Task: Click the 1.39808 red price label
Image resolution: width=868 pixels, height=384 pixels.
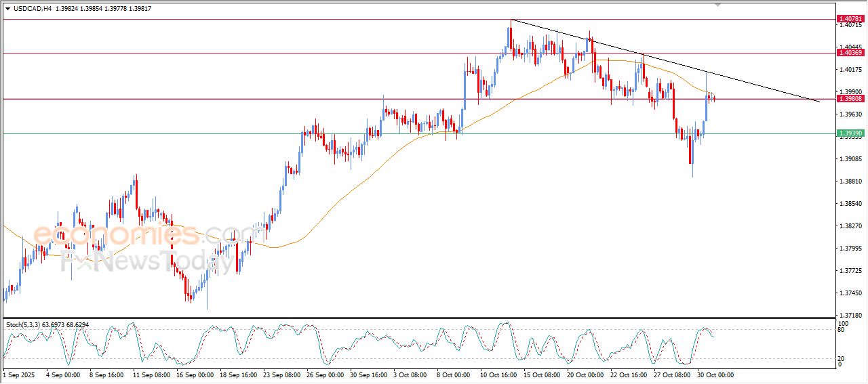Action: tap(850, 99)
